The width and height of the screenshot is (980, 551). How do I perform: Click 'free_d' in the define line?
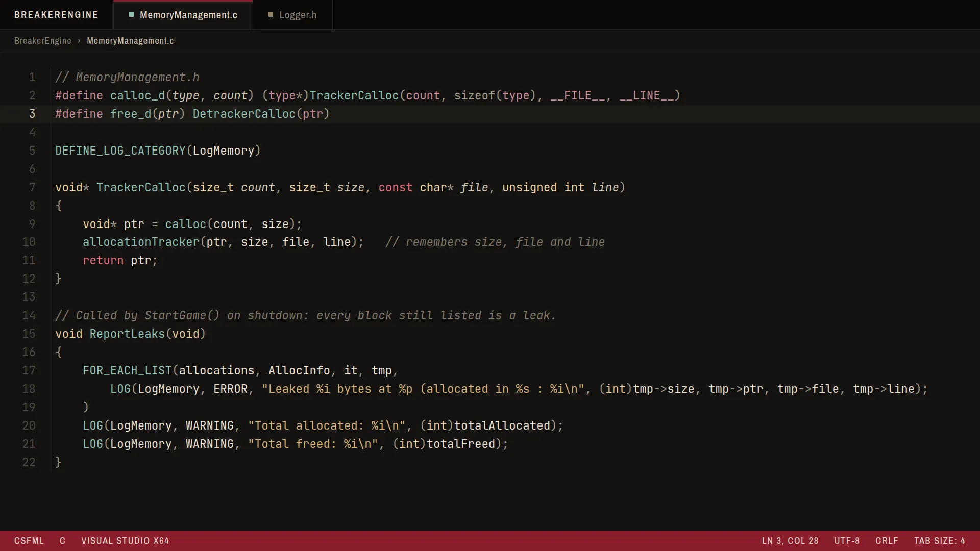tap(131, 114)
